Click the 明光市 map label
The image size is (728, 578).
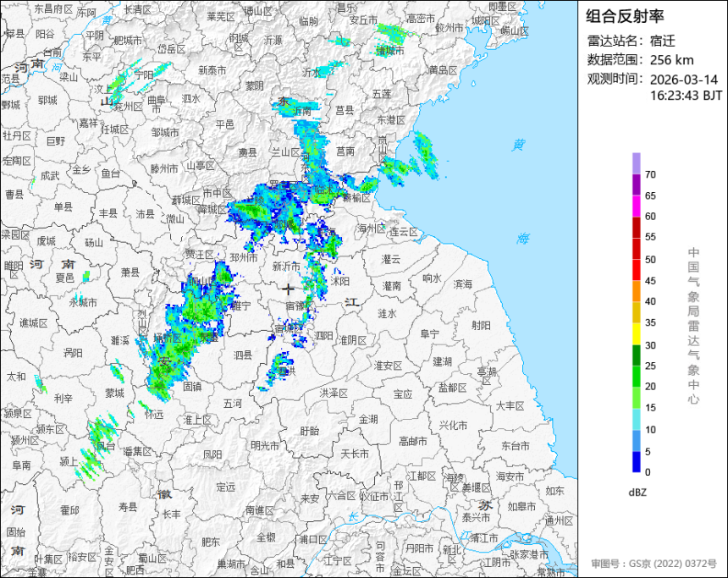click(265, 445)
